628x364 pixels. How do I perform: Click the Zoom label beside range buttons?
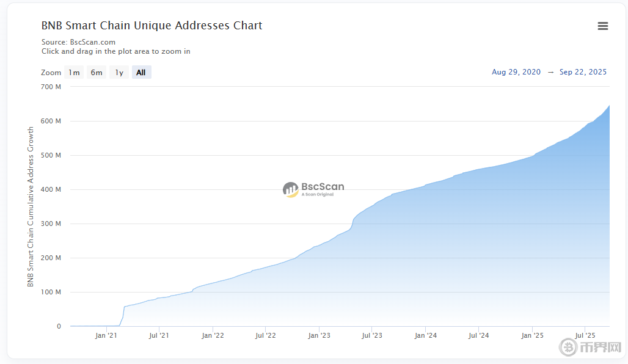[x=51, y=73]
